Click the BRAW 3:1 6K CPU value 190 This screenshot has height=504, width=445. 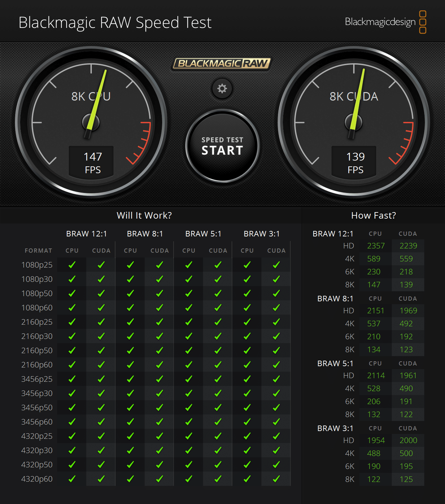point(374,466)
